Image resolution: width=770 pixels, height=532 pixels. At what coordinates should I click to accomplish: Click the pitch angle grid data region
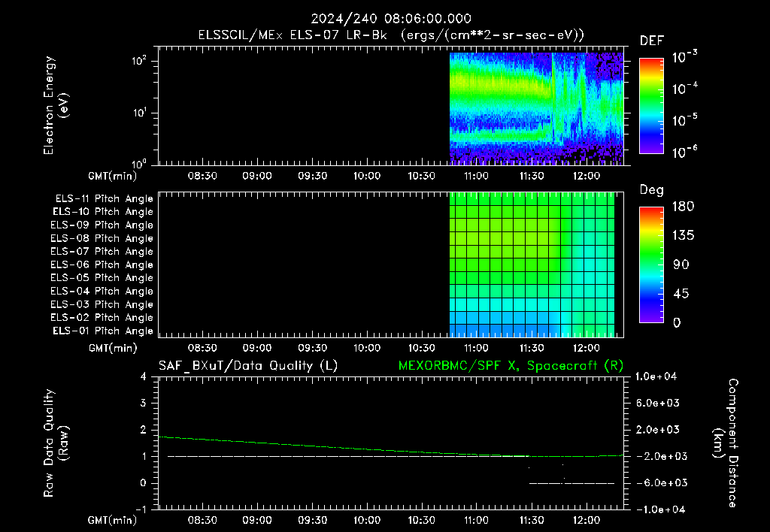(532, 265)
